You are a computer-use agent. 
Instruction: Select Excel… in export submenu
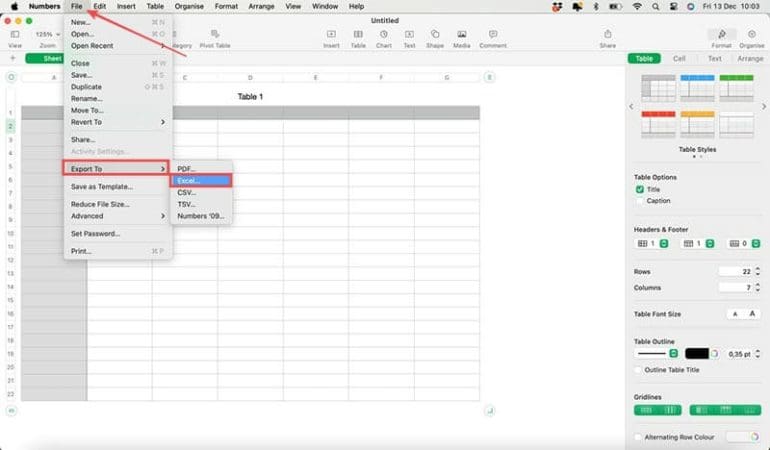tap(201, 181)
